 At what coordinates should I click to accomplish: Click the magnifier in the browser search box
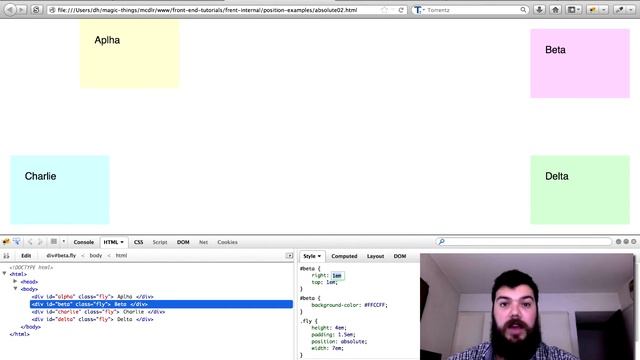pyautogui.click(x=523, y=10)
